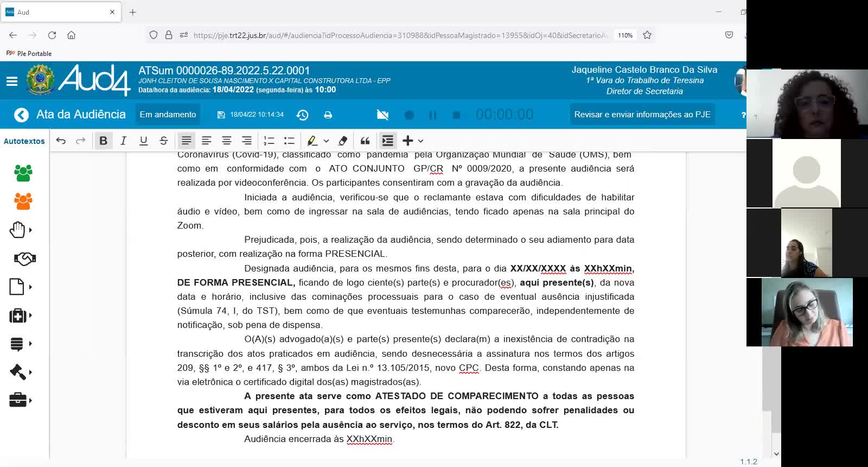Viewport: 868px width, 467px height.
Task: Open the briefcase sidebar menu
Action: 20,400
